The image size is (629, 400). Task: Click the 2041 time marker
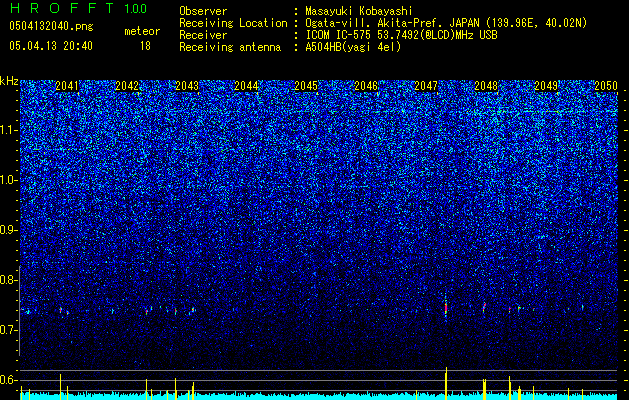click(x=67, y=86)
